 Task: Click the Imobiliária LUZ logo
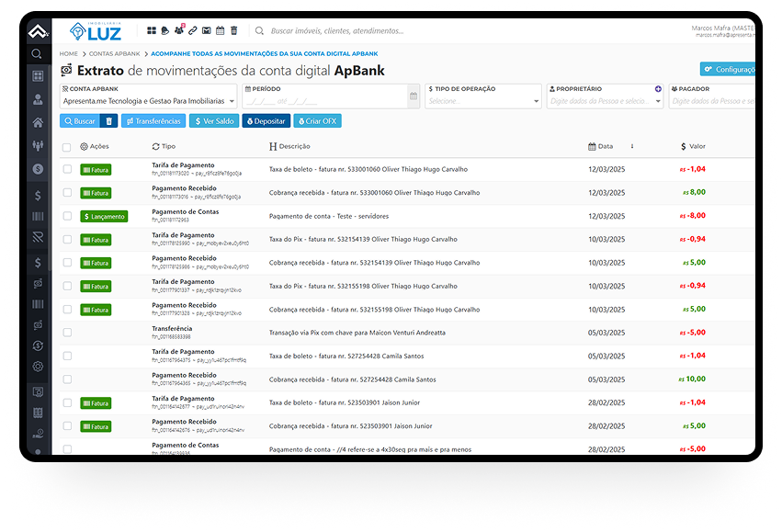coord(96,31)
